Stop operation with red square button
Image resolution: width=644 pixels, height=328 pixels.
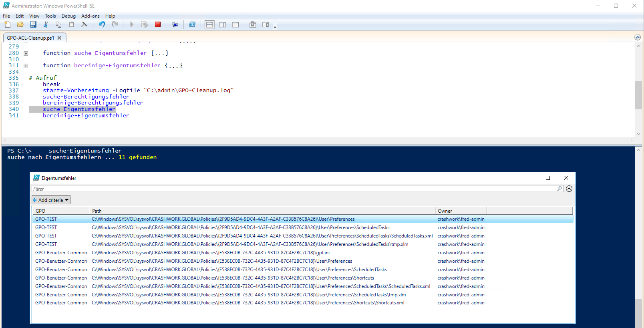click(158, 24)
